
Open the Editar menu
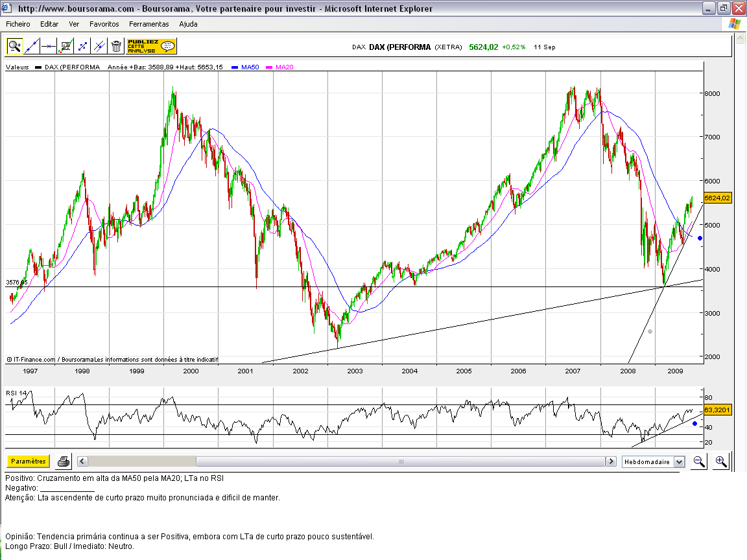(x=49, y=24)
